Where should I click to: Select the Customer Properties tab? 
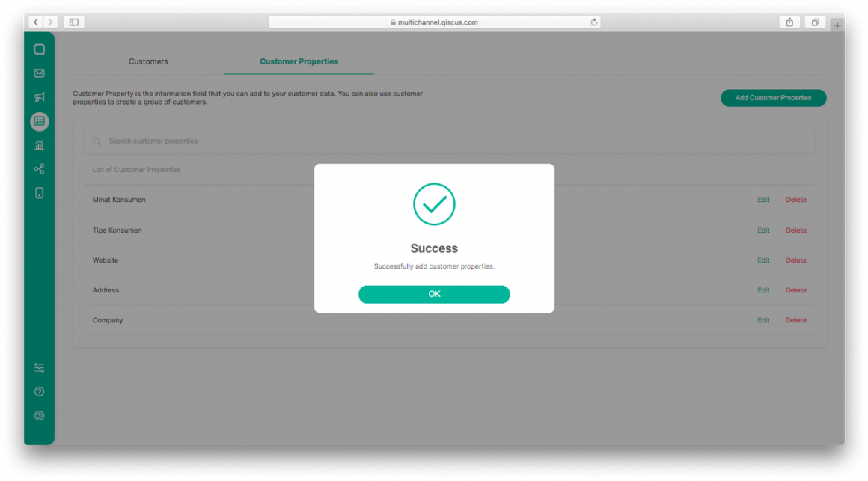[299, 61]
